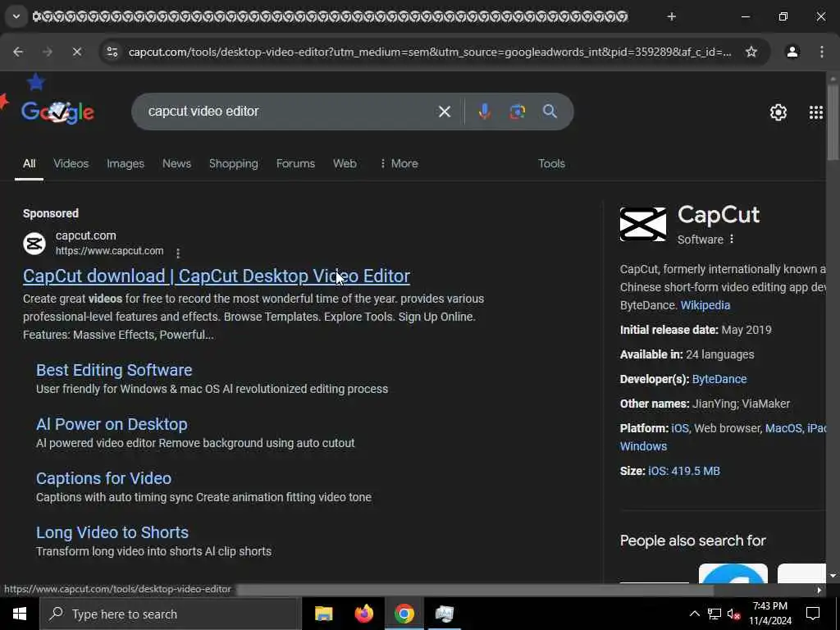Open AI Power on Desktop sitelink
840x630 pixels.
click(112, 424)
